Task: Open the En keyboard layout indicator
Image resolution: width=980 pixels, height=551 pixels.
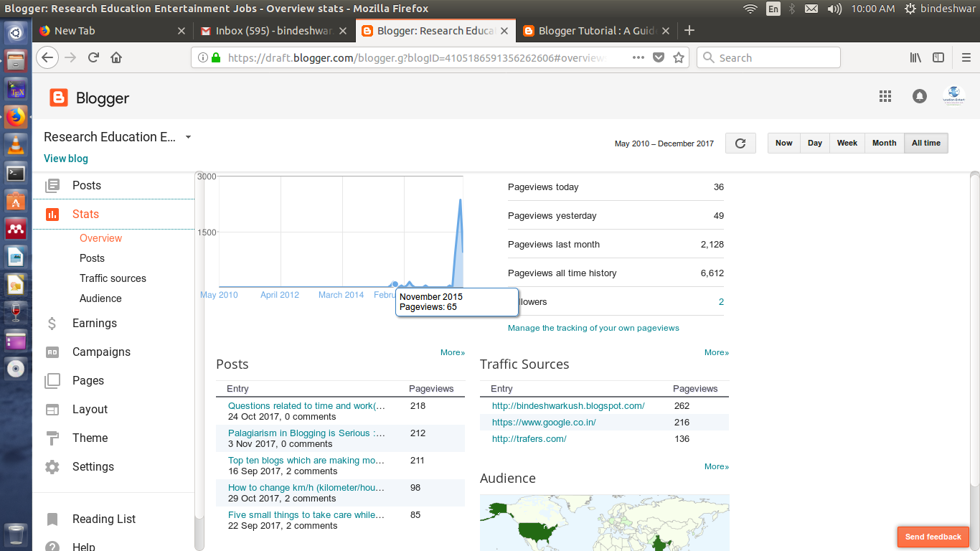Action: coord(773,9)
